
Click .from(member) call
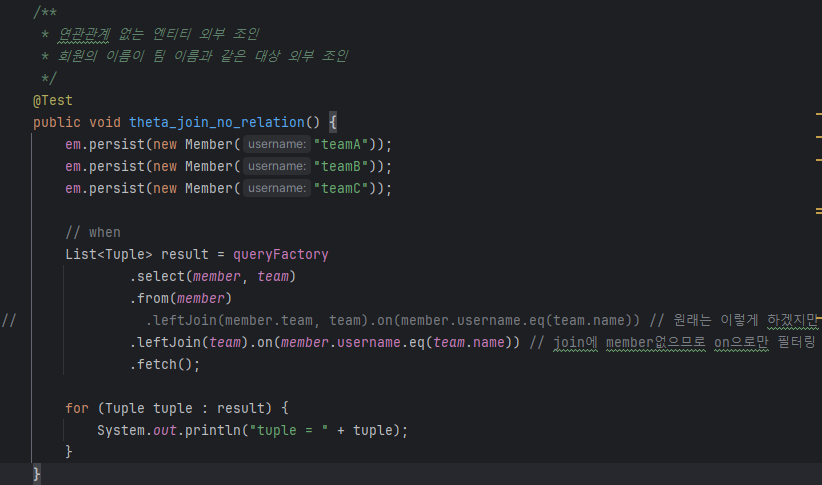coord(181,298)
